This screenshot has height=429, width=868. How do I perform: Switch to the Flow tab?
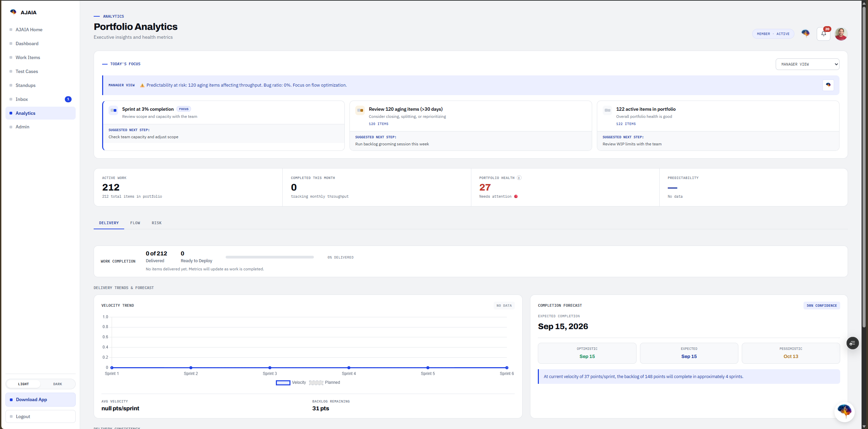coord(135,223)
